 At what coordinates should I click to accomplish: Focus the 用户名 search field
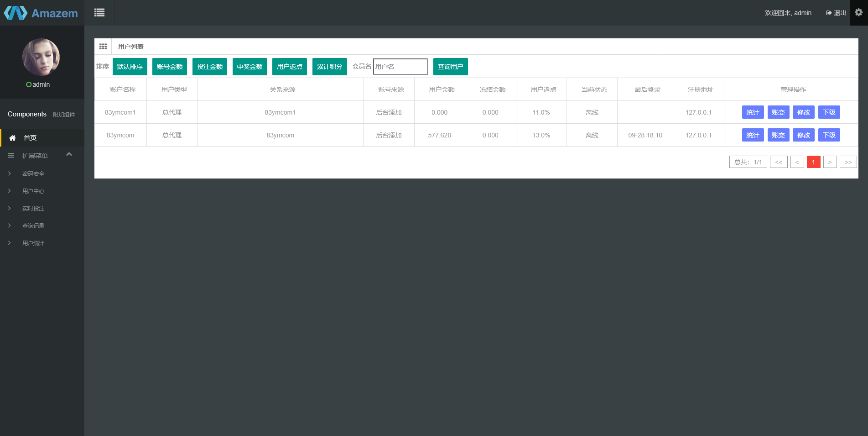pos(400,67)
